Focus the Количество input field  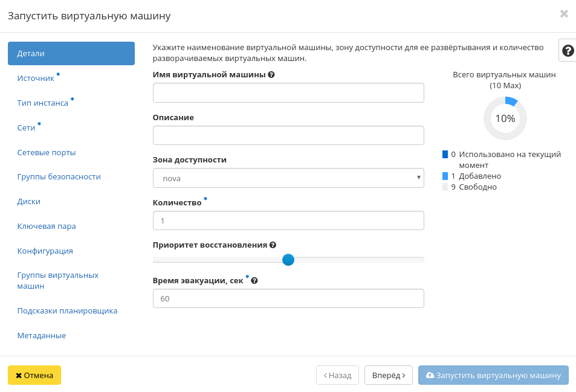click(288, 221)
